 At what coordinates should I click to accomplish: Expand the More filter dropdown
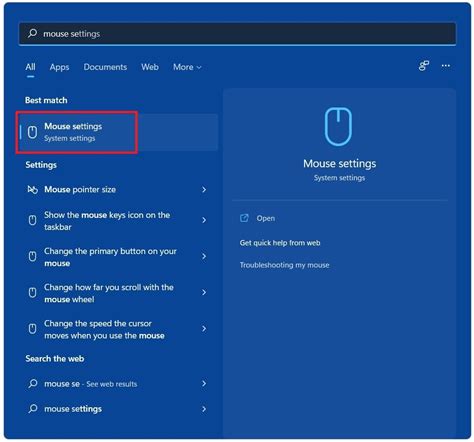187,67
